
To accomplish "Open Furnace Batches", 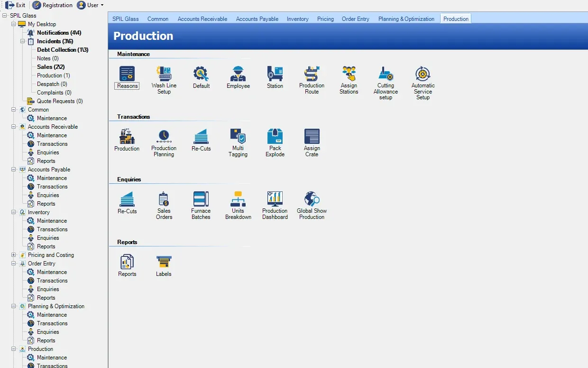I will 201,206.
